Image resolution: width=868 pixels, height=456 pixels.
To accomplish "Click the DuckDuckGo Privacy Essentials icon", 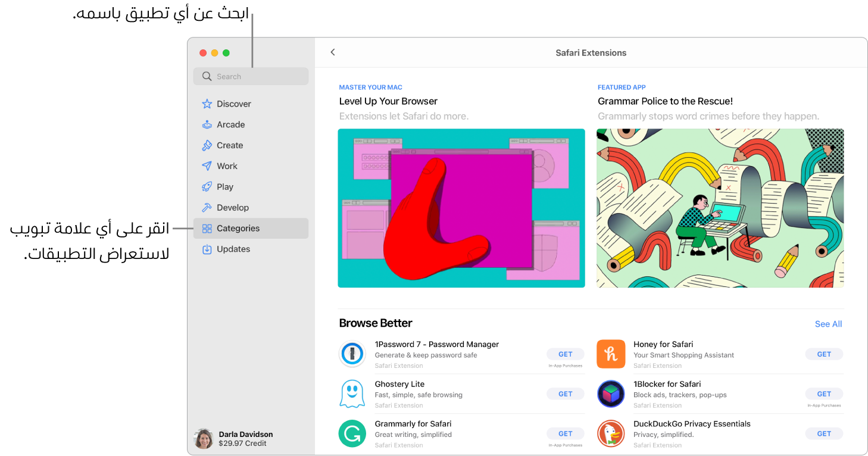I will 611,433.
